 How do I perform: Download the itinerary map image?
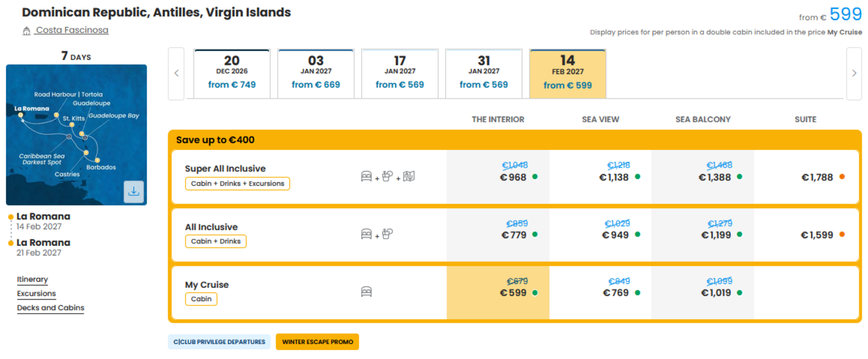tap(134, 192)
